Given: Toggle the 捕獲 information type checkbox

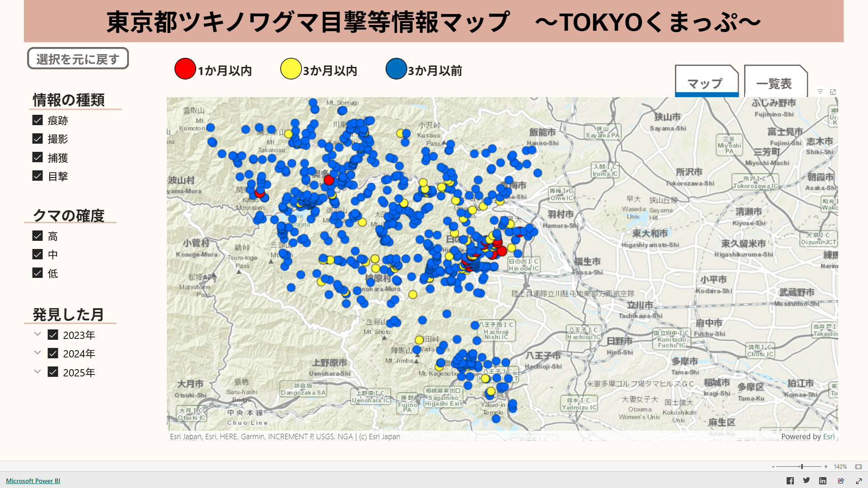Looking at the screenshot, I should pyautogui.click(x=38, y=157).
